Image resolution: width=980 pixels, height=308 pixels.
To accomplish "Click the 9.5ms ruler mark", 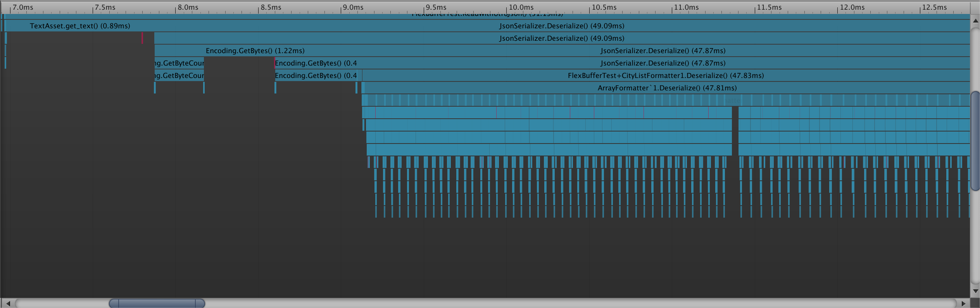I will (x=436, y=7).
